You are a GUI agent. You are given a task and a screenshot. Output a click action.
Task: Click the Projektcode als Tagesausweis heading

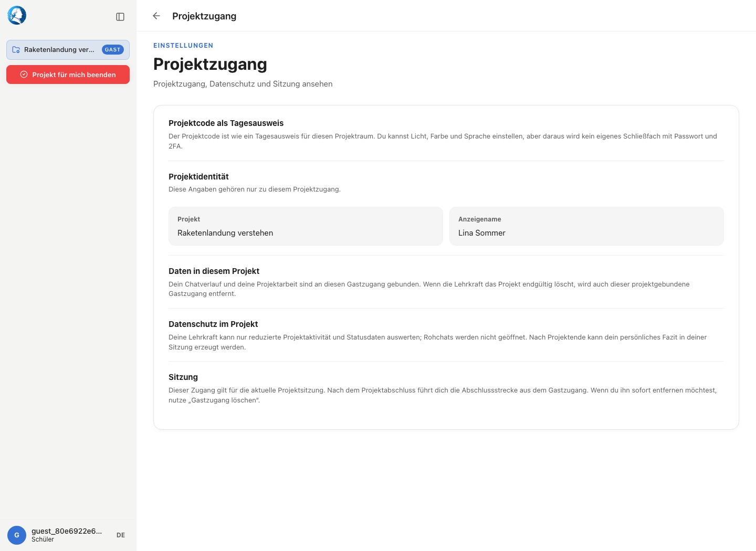[226, 123]
